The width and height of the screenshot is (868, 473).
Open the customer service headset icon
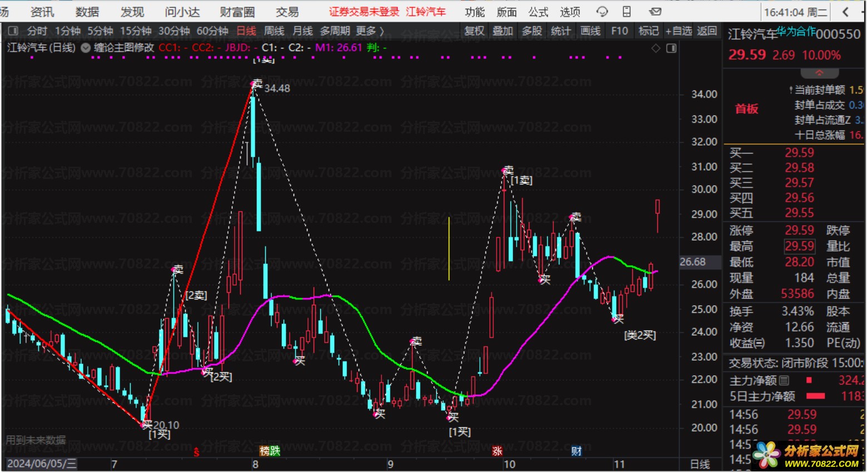click(602, 12)
